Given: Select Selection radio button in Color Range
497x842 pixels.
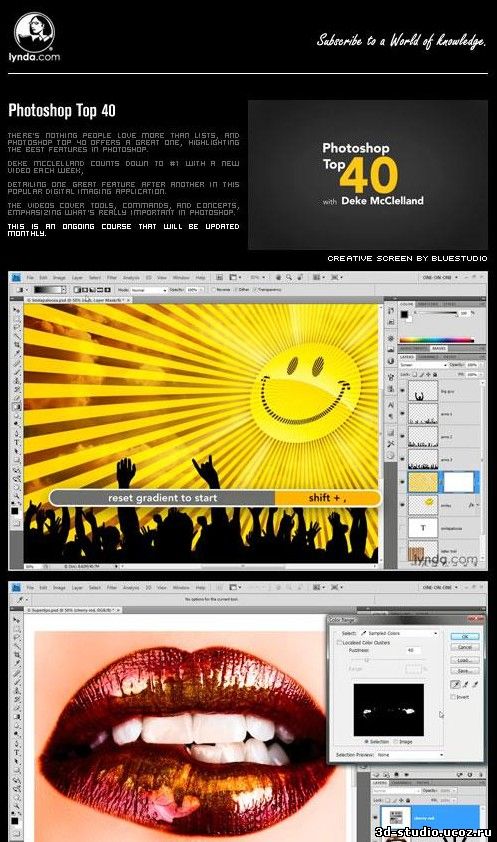Looking at the screenshot, I should 367,742.
